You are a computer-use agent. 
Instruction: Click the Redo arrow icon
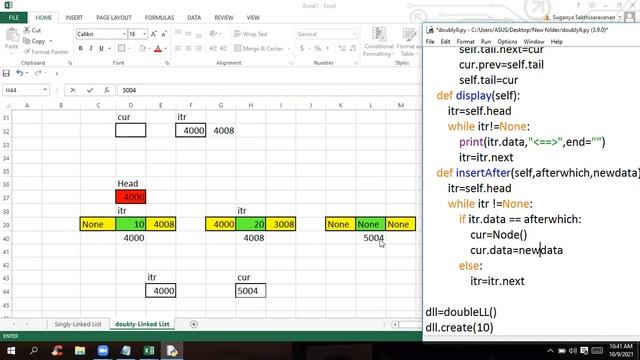pyautogui.click(x=38, y=73)
